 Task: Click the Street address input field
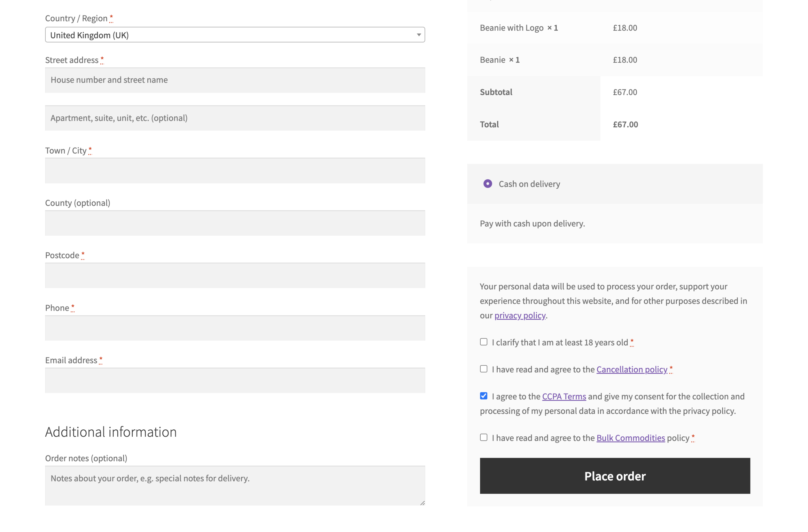click(x=235, y=80)
